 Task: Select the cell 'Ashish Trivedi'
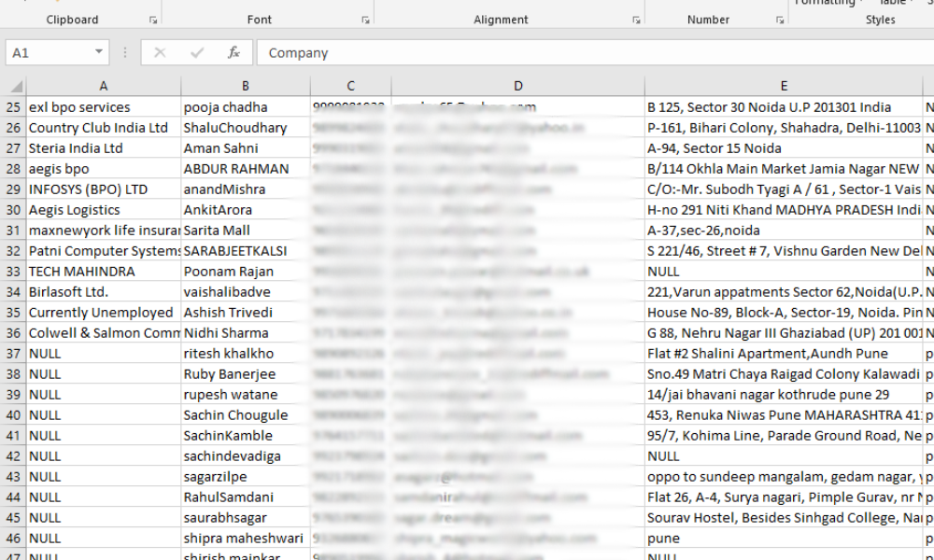pos(246,313)
